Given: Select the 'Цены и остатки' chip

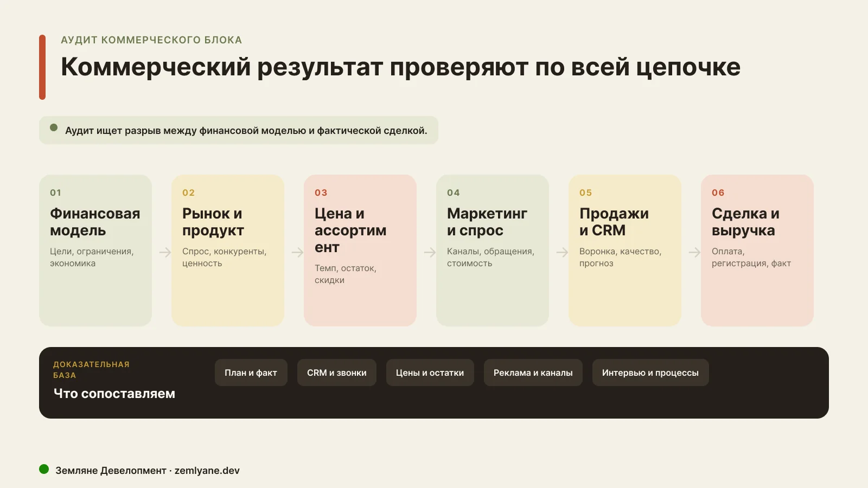Looking at the screenshot, I should click(x=430, y=373).
